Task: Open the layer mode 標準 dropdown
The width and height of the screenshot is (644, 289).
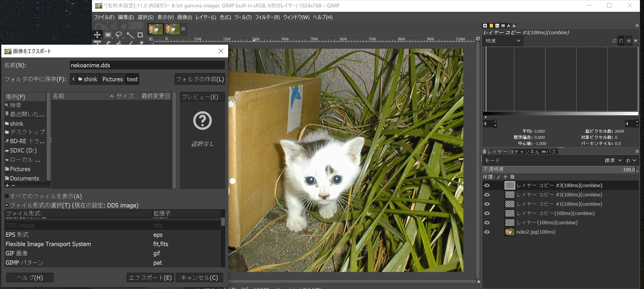Action: [613, 160]
